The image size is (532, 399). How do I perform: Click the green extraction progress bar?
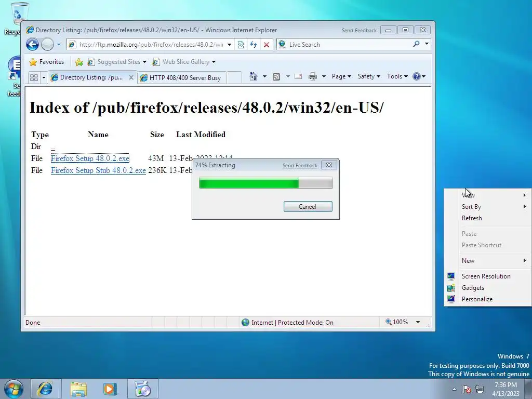[265, 183]
